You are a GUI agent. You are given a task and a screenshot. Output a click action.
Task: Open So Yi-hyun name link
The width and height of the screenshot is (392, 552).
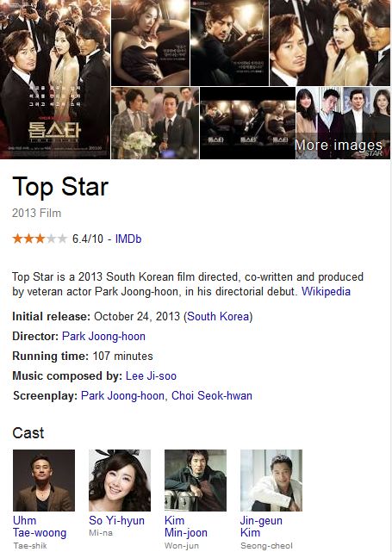[116, 521]
